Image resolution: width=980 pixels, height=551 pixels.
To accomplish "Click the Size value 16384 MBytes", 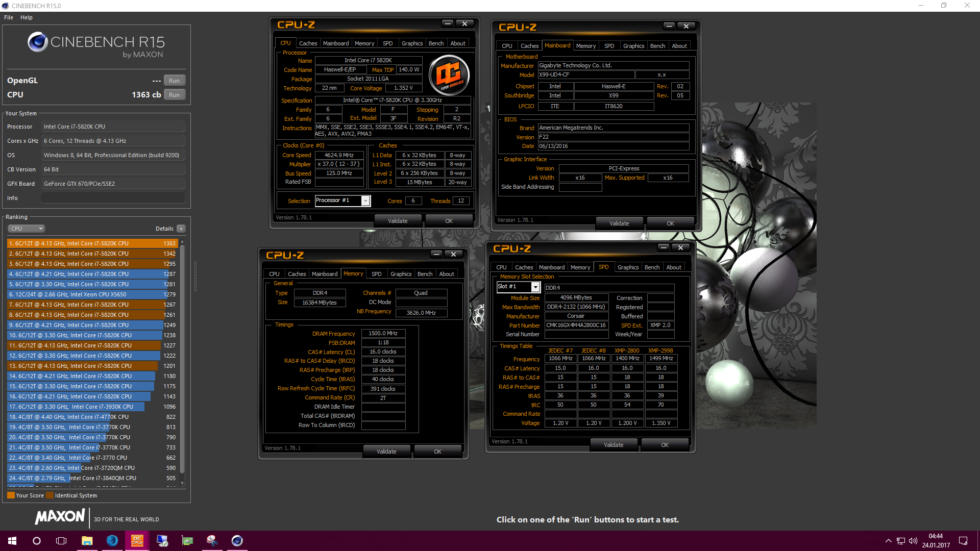I will (320, 303).
